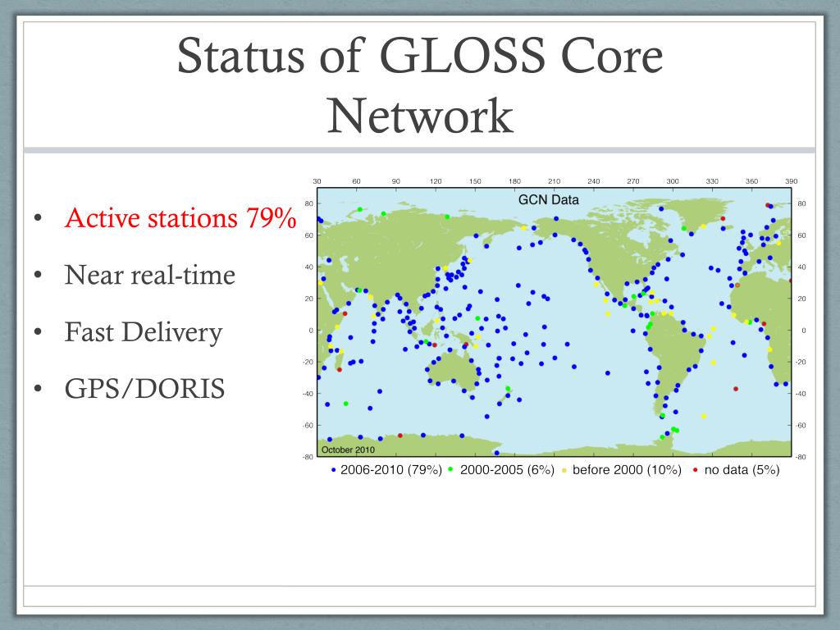Click the green legend dot for 2000-2005
Image resolution: width=840 pixels, height=630 pixels.
coord(450,470)
